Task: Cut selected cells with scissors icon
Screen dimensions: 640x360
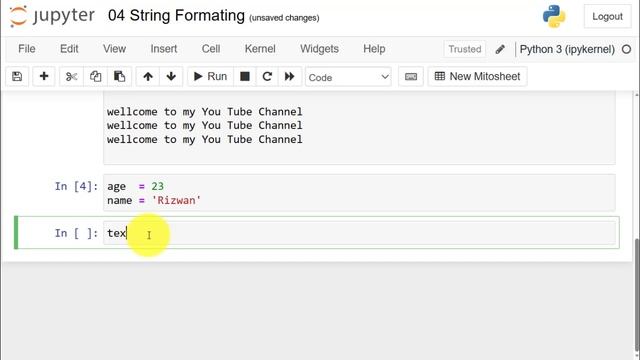Action: tap(71, 76)
